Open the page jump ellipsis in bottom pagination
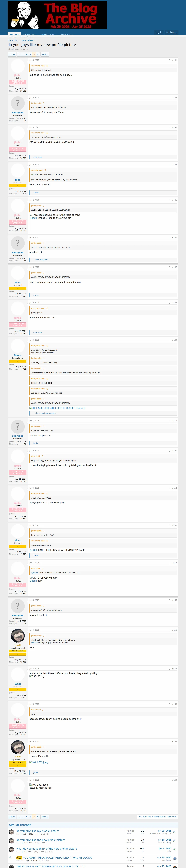The width and height of the screenshot is (186, 868). click(23, 817)
